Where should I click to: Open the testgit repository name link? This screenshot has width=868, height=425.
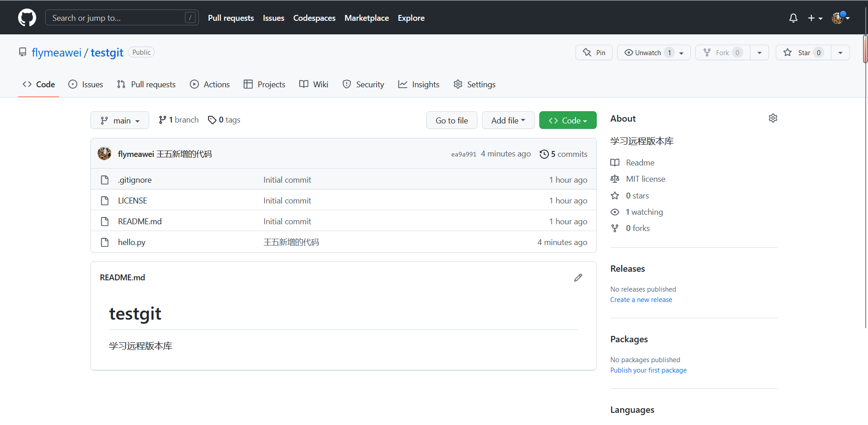(107, 52)
